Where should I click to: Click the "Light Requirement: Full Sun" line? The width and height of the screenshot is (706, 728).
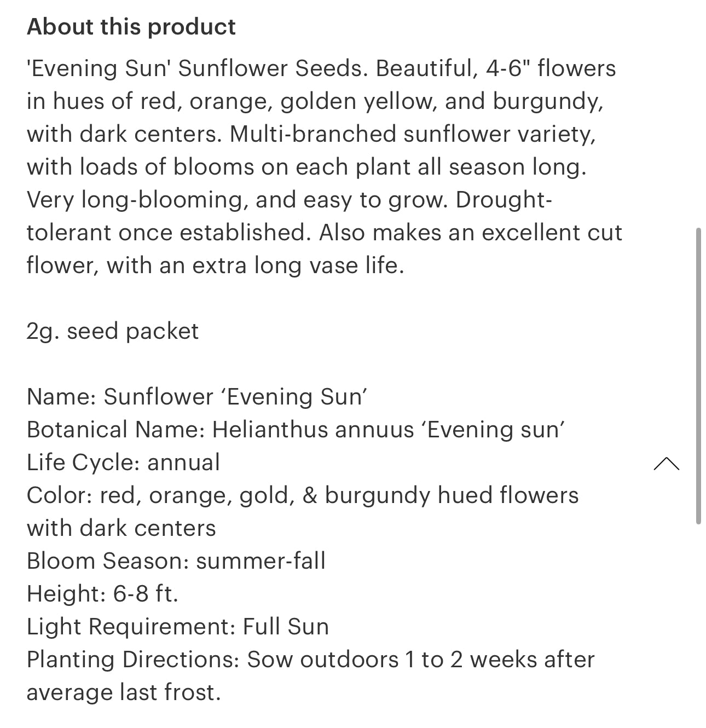(177, 627)
